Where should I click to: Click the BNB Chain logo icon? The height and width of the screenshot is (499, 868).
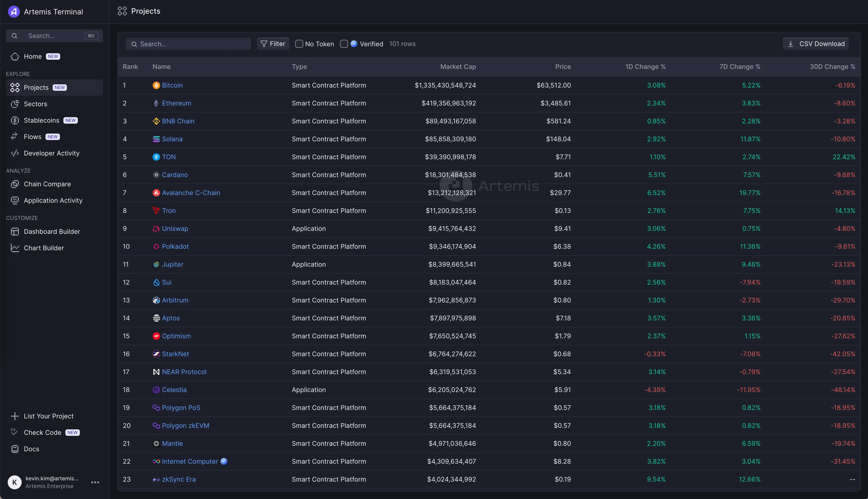(x=156, y=121)
